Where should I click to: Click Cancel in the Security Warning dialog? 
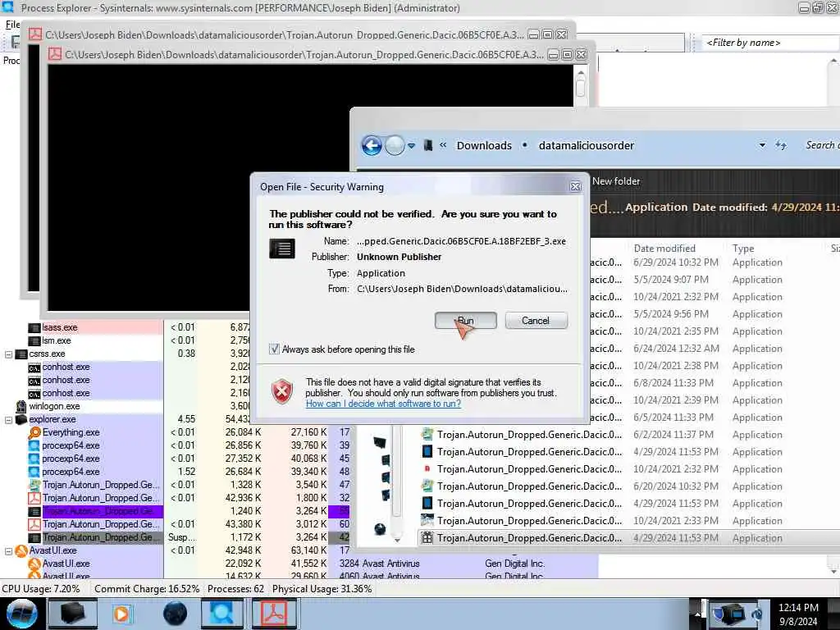536,321
